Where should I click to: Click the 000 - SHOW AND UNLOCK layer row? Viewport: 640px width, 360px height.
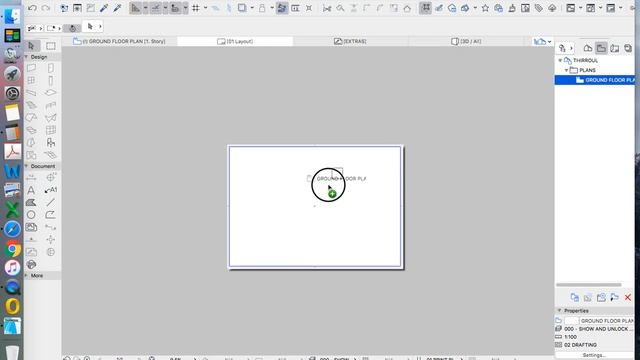pos(595,329)
